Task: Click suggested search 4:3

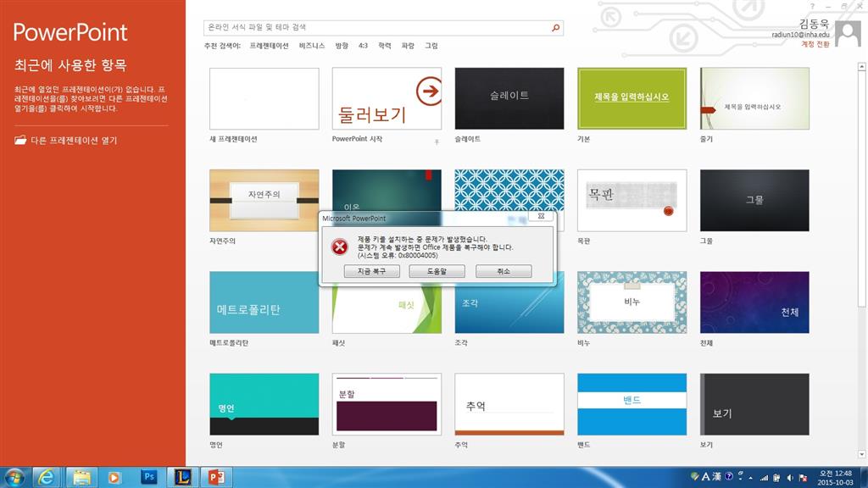Action: (363, 46)
